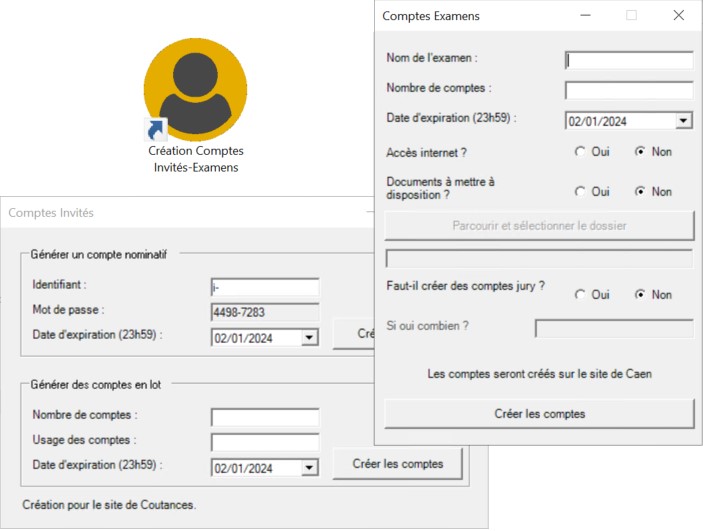Viewport: 703px width, 531px height.
Task: Open the expiration date dropdown in Comptes Examens
Action: (683, 121)
